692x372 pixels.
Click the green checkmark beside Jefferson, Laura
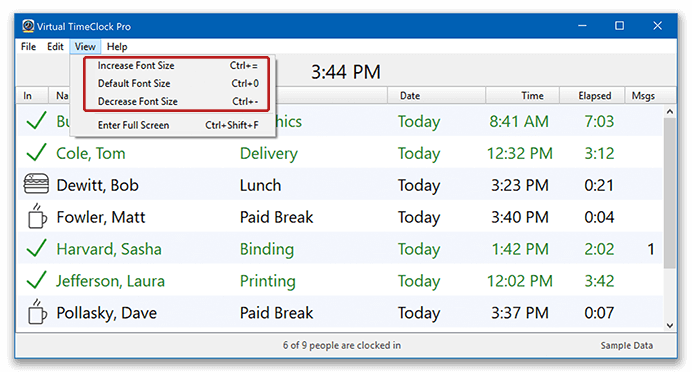coord(36,280)
